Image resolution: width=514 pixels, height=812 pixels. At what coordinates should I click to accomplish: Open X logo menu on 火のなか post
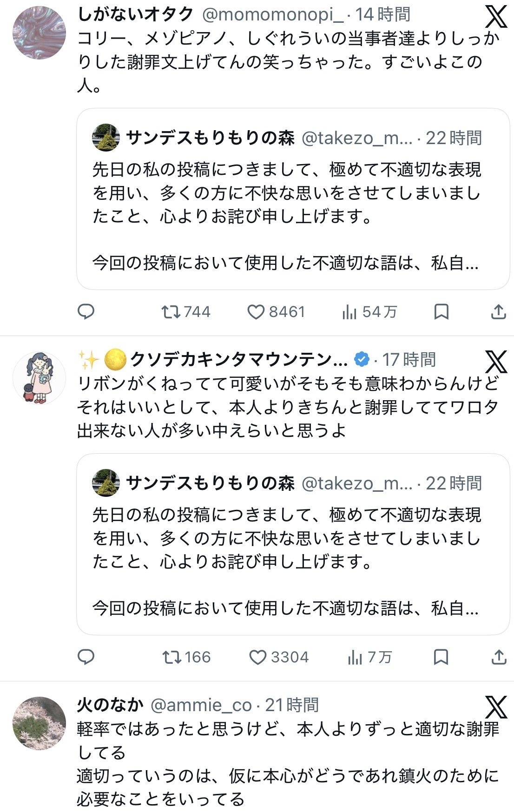click(496, 707)
